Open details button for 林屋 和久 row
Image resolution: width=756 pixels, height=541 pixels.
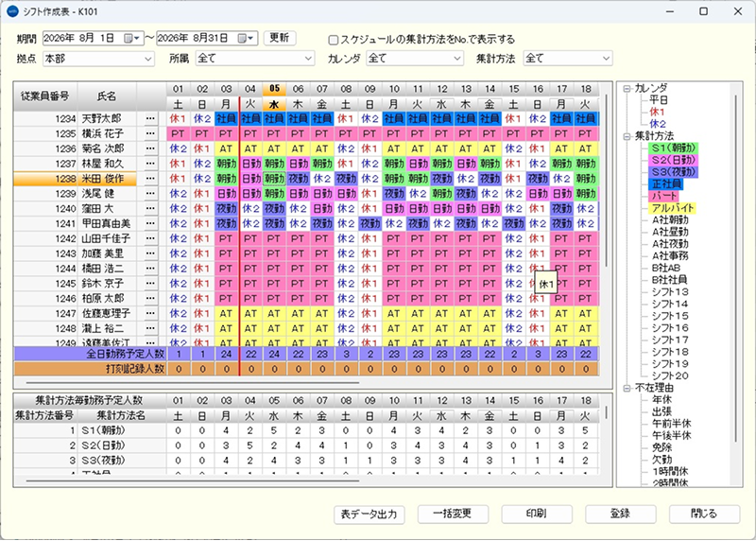[x=151, y=164]
